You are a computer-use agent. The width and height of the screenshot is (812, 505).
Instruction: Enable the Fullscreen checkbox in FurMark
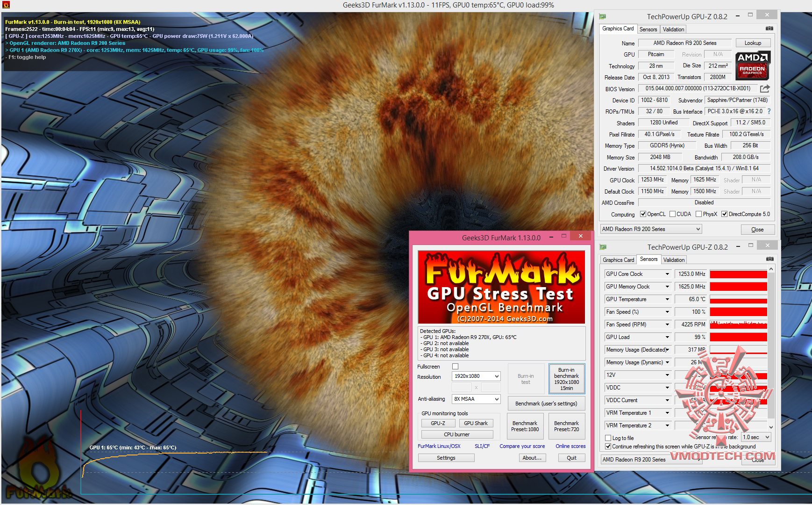coord(456,367)
